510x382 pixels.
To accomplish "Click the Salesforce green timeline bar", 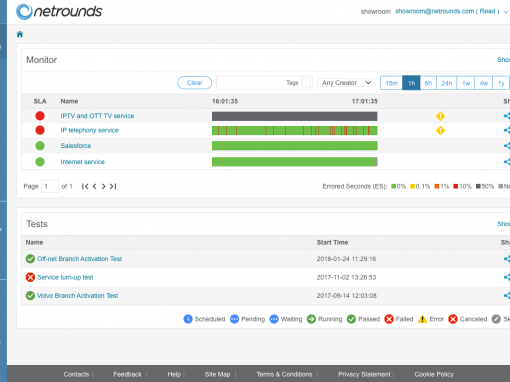I will pyautogui.click(x=295, y=146).
